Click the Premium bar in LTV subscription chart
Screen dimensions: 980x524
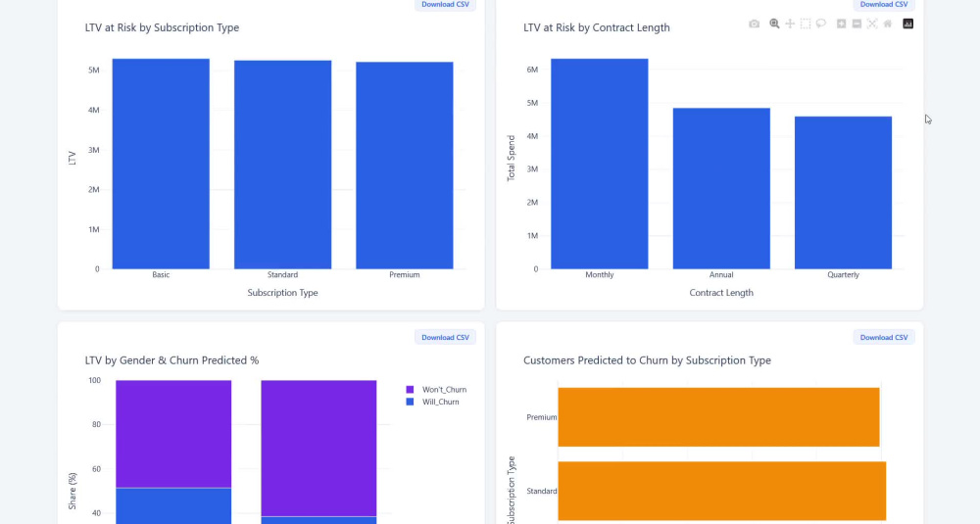pos(405,166)
